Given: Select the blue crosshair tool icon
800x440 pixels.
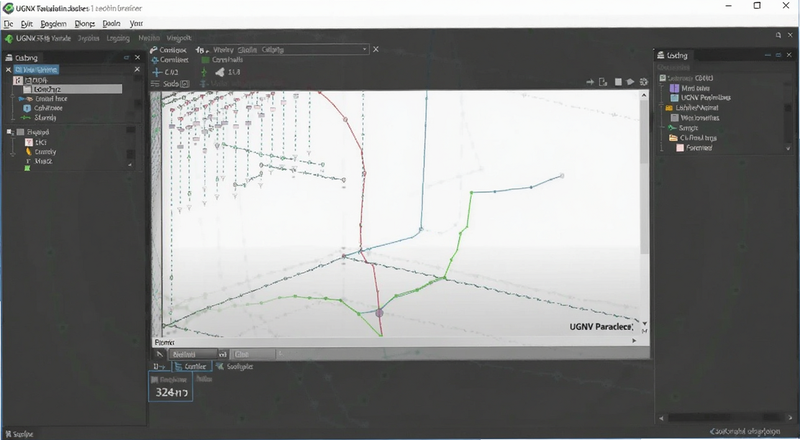Looking at the screenshot, I should click(158, 72).
